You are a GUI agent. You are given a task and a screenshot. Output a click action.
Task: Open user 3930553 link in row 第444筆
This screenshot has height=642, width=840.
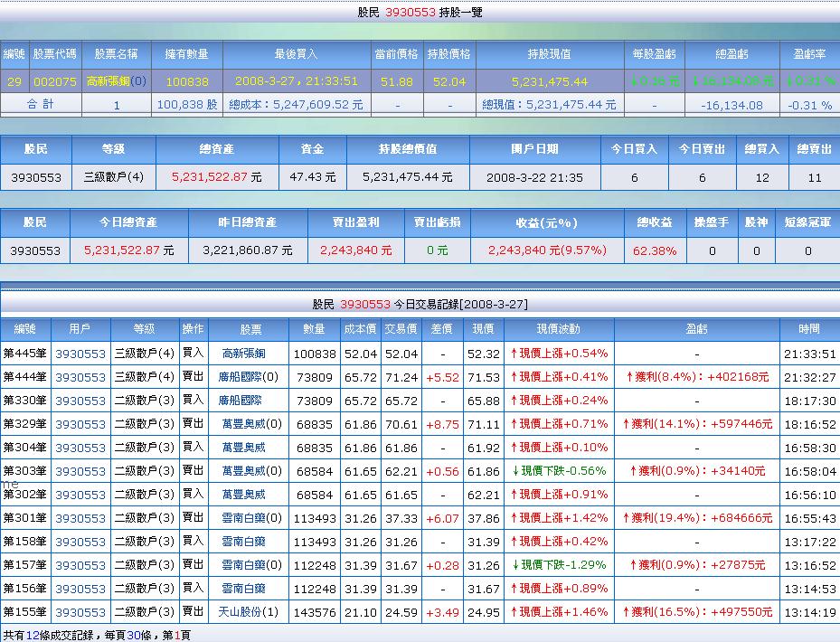tap(80, 377)
